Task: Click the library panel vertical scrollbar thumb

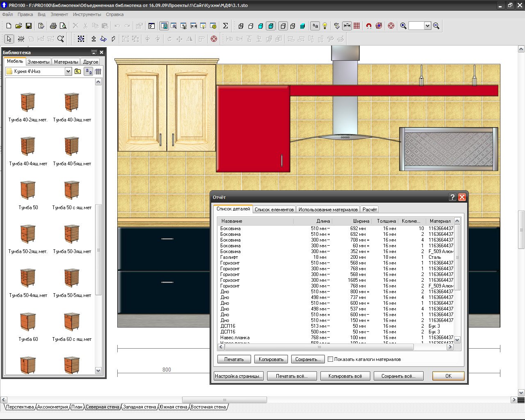Action: coord(98,250)
